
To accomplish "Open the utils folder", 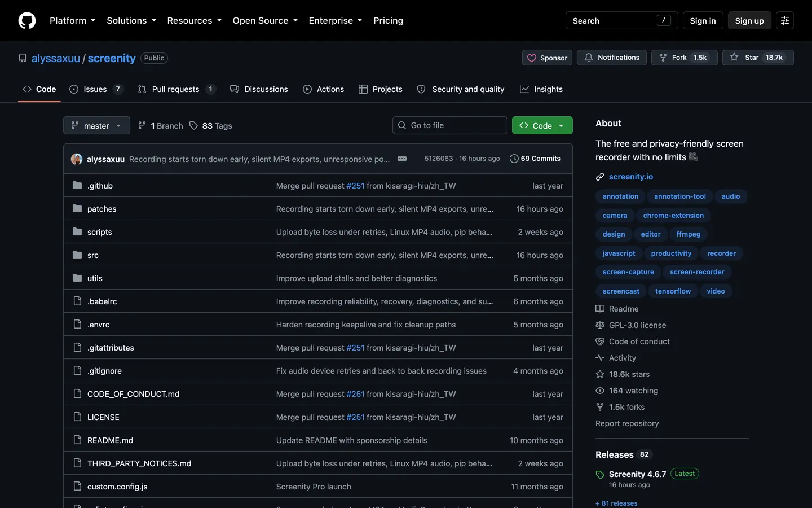I will coord(95,278).
